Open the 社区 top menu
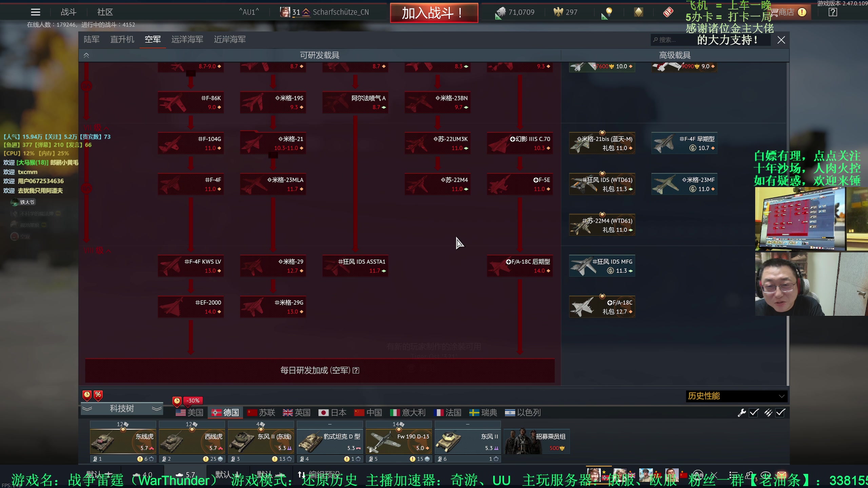 (105, 12)
